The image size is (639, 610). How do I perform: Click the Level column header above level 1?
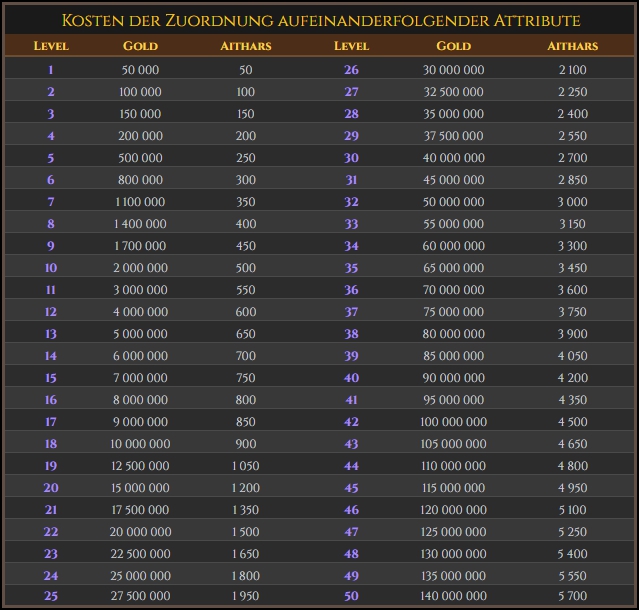tap(51, 46)
